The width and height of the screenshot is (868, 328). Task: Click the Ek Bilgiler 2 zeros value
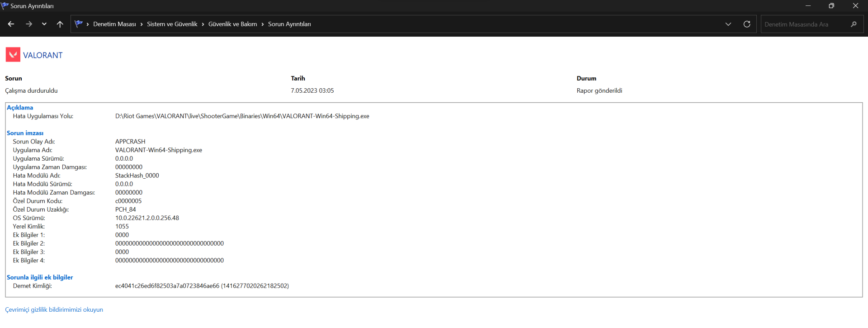[x=170, y=243]
